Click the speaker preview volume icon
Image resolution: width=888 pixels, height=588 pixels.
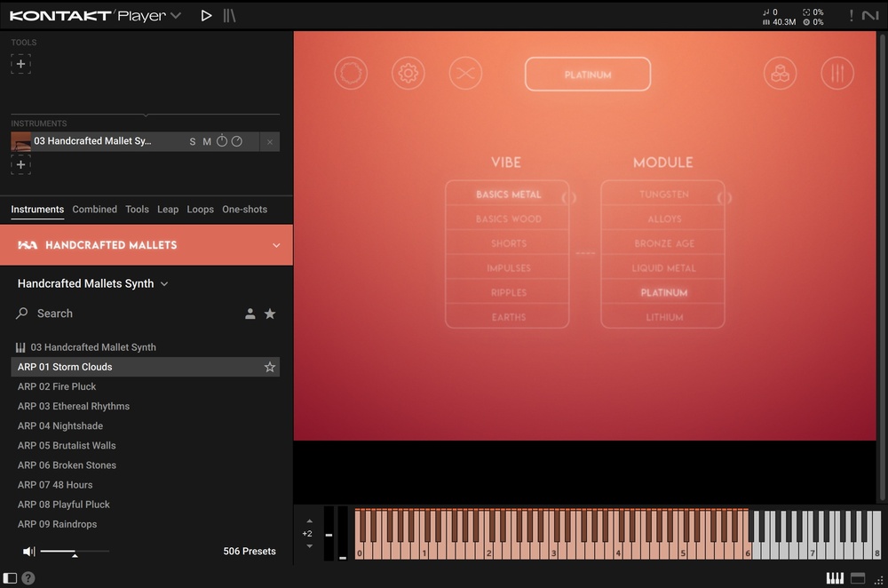click(29, 552)
